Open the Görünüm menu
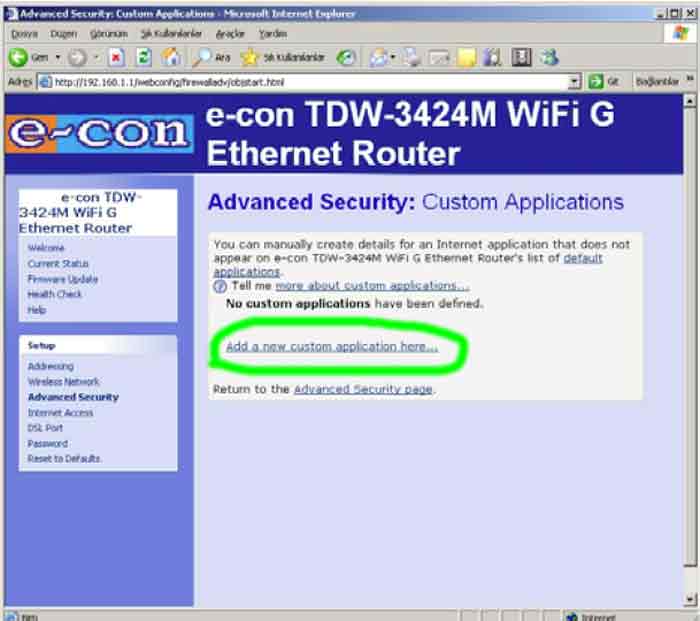 [x=109, y=34]
